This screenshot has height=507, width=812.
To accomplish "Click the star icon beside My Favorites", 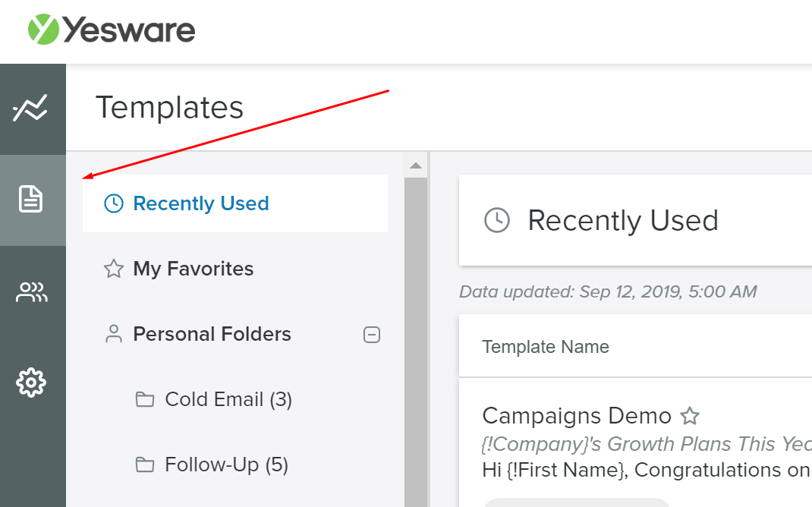I will click(113, 269).
